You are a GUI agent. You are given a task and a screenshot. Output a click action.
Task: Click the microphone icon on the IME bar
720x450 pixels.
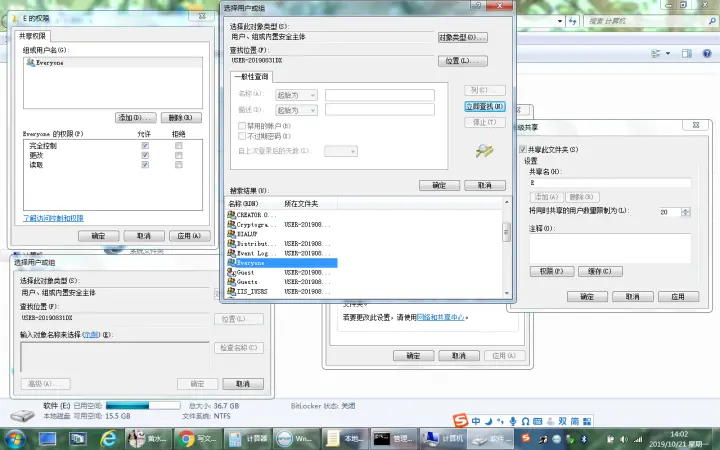pyautogui.click(x=513, y=421)
